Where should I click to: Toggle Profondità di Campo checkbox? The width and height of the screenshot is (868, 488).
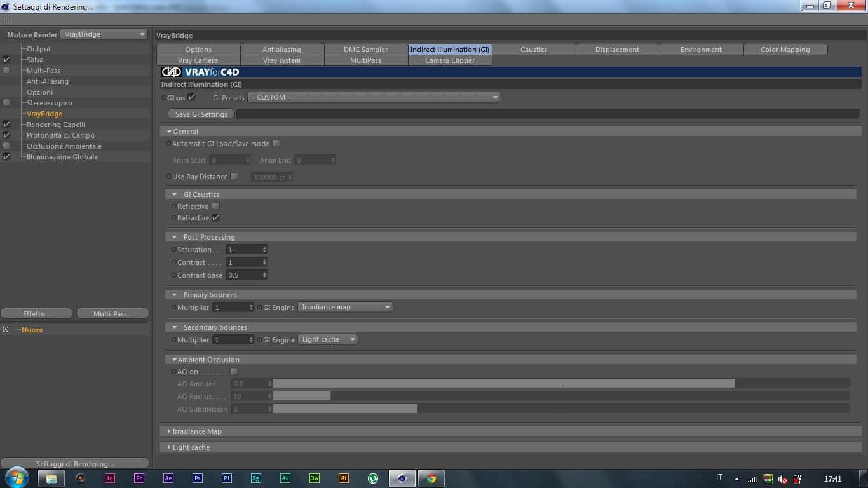pyautogui.click(x=7, y=135)
